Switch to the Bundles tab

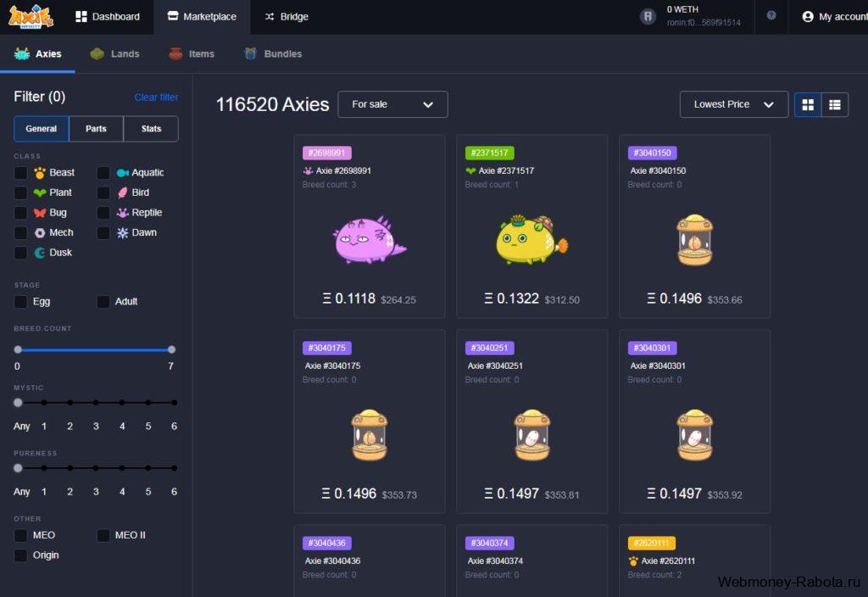[273, 53]
